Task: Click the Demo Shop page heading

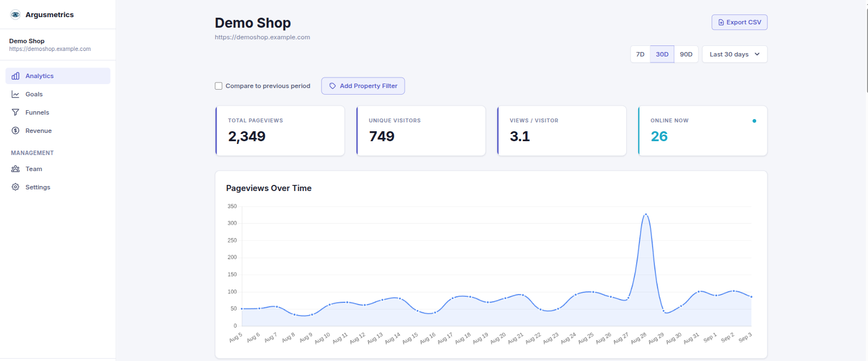Action: click(253, 23)
